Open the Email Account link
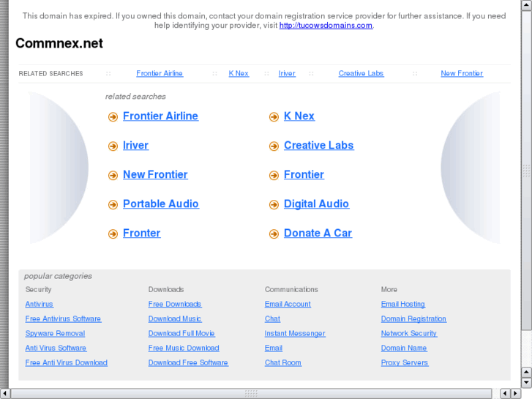The image size is (532, 399). point(288,305)
